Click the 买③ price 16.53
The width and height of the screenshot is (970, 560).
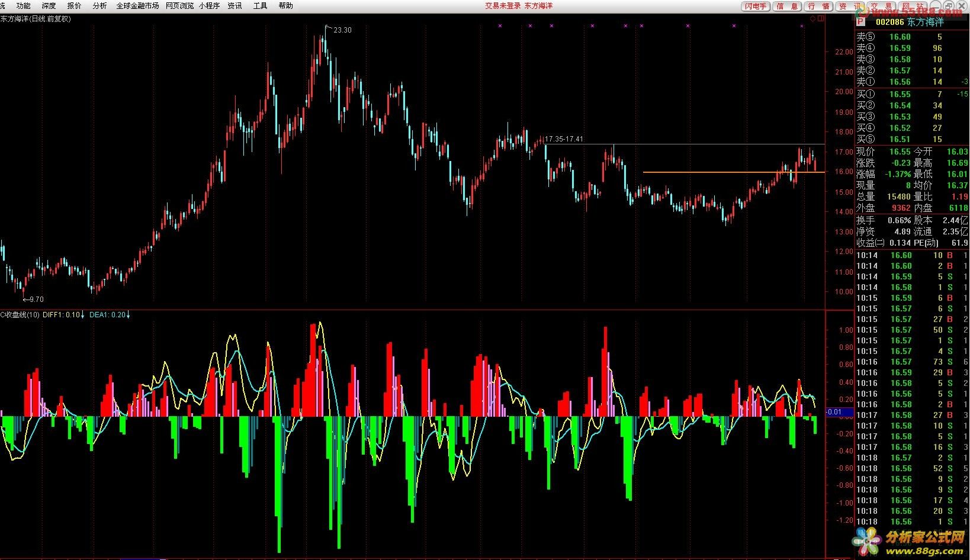tap(900, 117)
